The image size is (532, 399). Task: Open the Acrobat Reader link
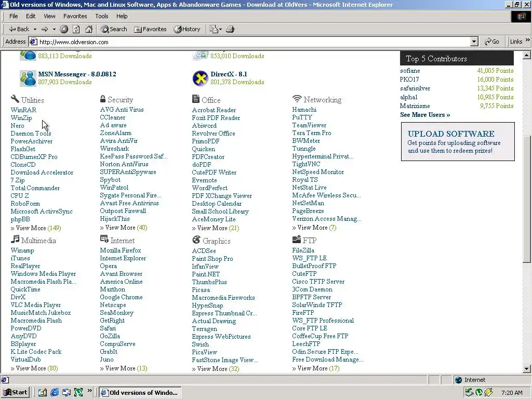[214, 110]
